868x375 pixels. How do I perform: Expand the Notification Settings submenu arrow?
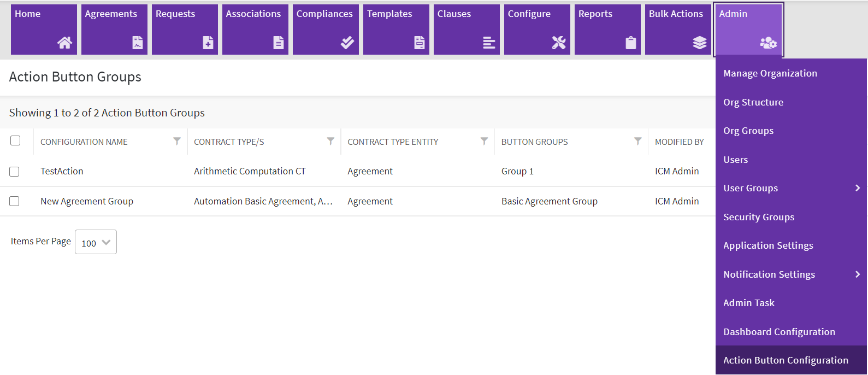point(857,274)
